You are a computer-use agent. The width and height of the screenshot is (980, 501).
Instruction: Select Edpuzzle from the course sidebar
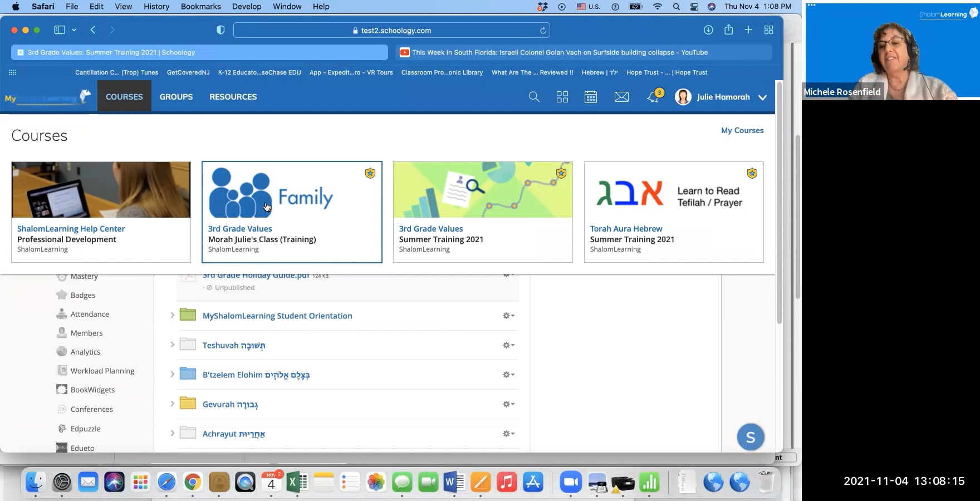86,429
